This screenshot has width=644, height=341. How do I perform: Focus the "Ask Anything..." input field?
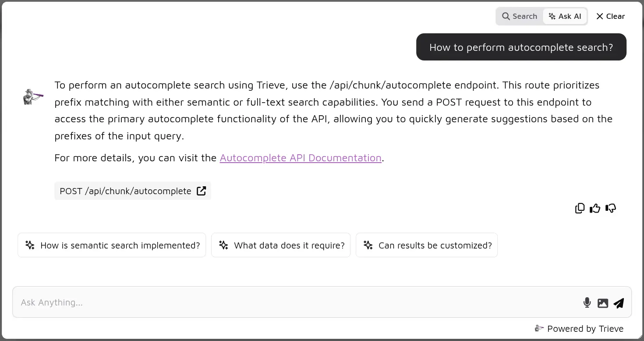(x=298, y=302)
